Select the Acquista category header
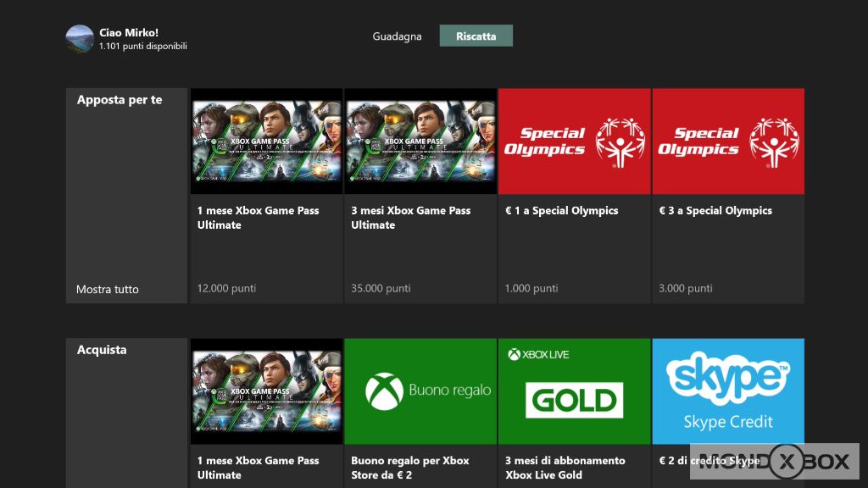 (x=102, y=350)
